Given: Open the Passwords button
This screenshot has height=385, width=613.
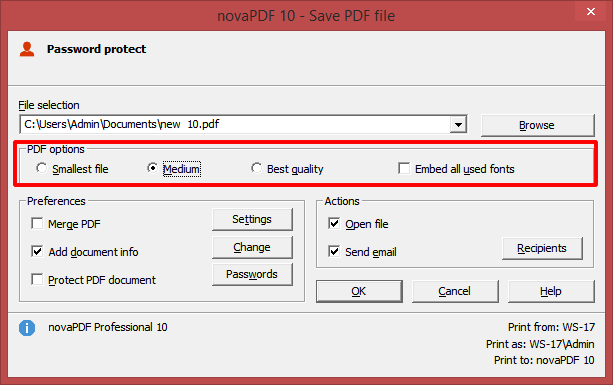Looking at the screenshot, I should point(252,274).
